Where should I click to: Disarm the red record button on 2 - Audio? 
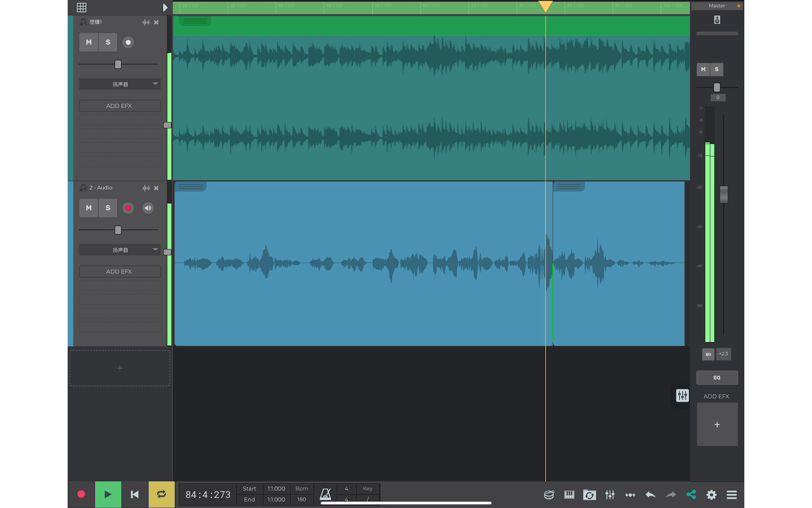pyautogui.click(x=128, y=208)
